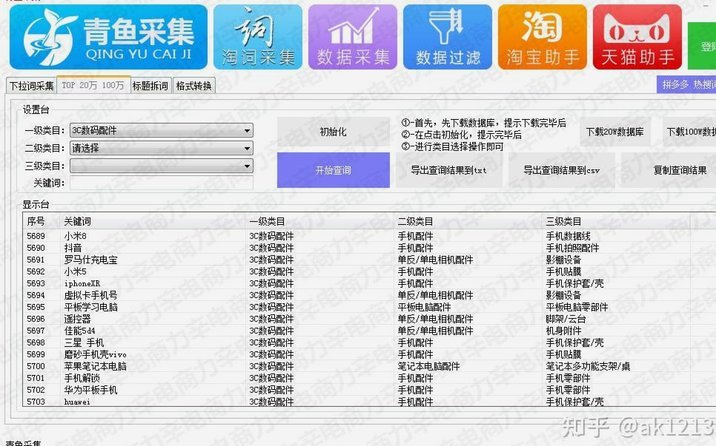Click the 拼多多 热搜词 button
The width and height of the screenshot is (716, 446).
tap(686, 84)
